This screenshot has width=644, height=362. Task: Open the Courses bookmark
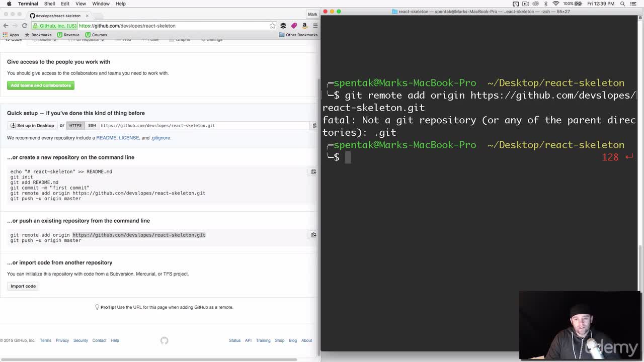(96, 35)
